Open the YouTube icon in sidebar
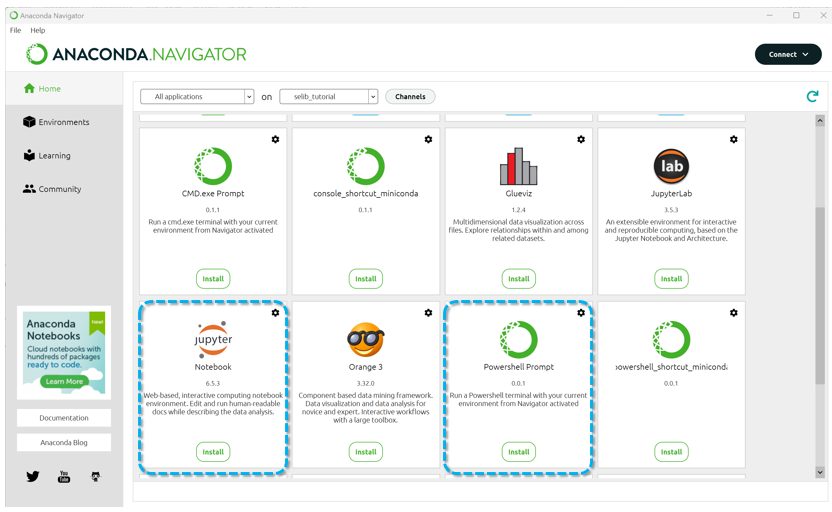This screenshot has width=832, height=512. tap(64, 477)
